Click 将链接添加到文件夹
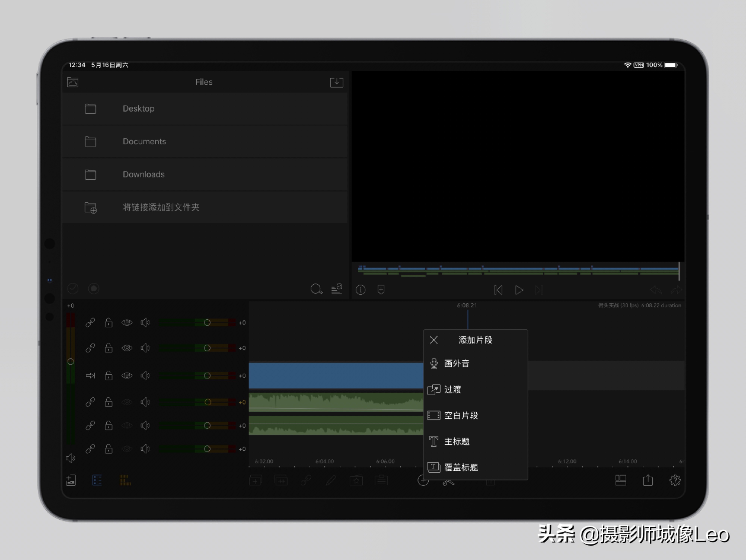This screenshot has height=560, width=746. click(161, 207)
